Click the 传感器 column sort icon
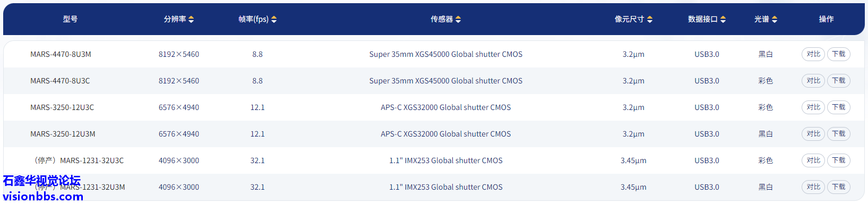The image size is (868, 203). pyautogui.click(x=458, y=19)
